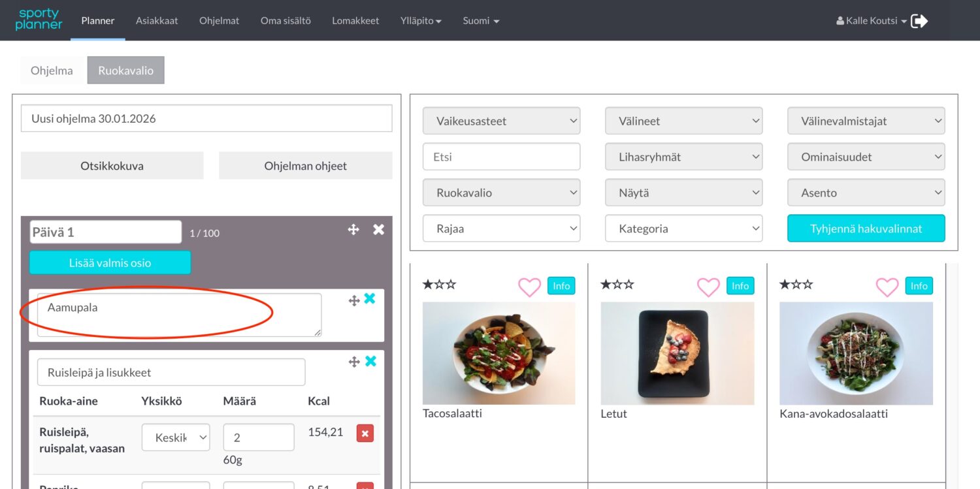This screenshot has height=489, width=980.
Task: Remove the Aamupala section with cyan X
Action: (370, 299)
